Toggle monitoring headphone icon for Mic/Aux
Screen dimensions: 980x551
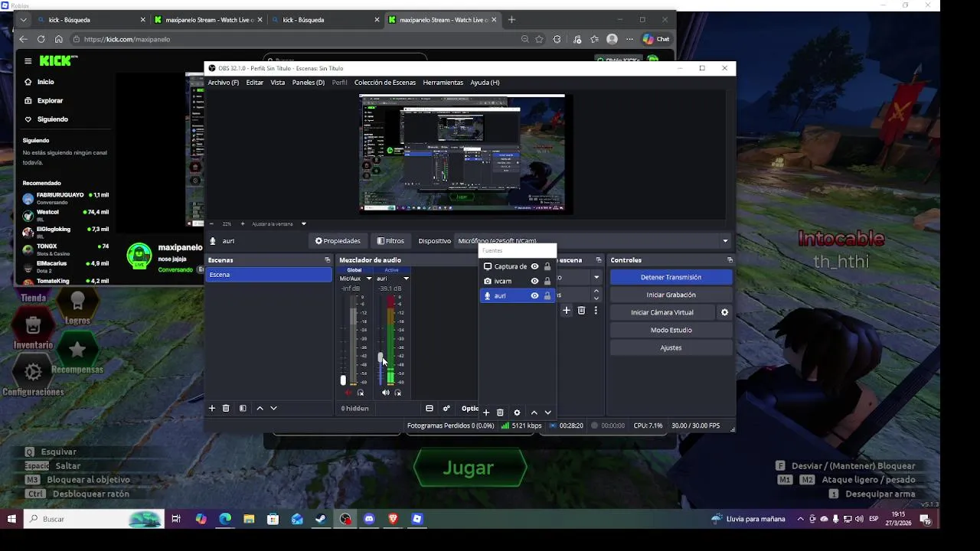361,393
